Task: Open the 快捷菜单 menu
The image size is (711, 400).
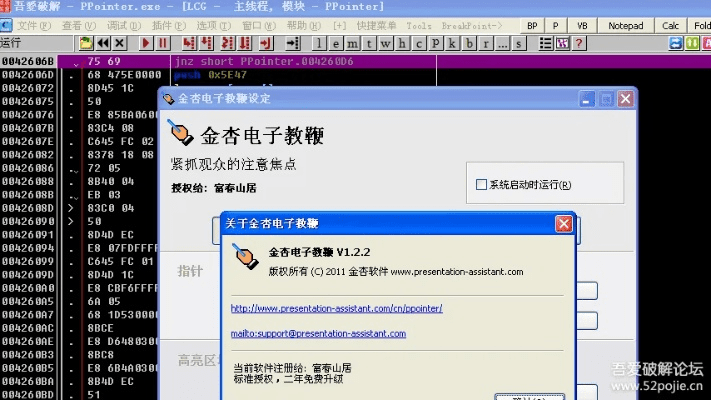Action: click(376, 26)
